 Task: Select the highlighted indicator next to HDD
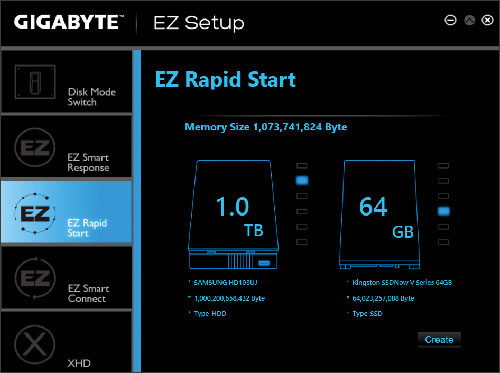(x=302, y=180)
